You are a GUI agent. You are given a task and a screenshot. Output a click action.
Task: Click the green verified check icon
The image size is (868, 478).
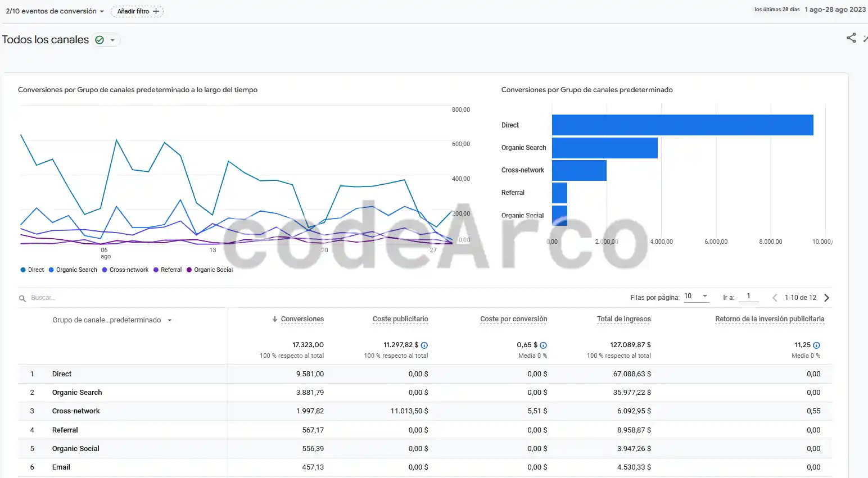100,40
